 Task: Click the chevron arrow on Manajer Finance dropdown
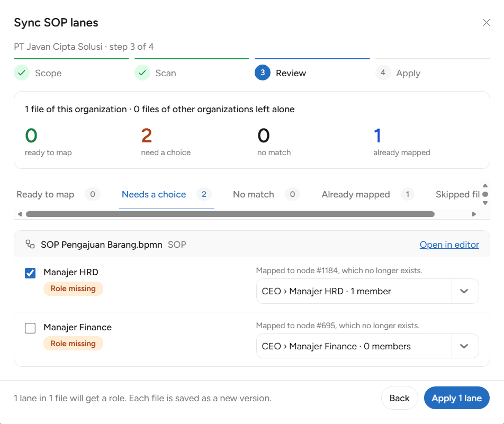(464, 346)
